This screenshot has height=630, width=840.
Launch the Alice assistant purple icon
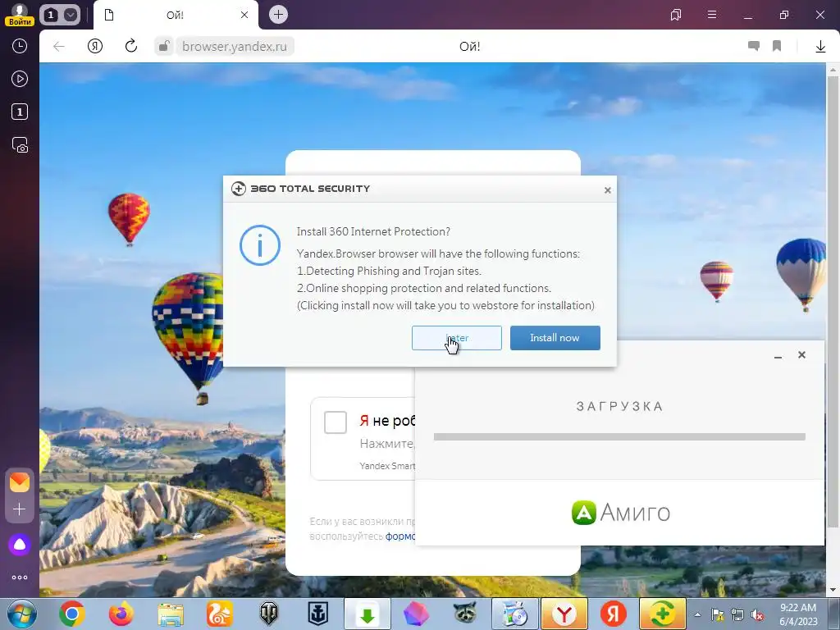(20, 545)
